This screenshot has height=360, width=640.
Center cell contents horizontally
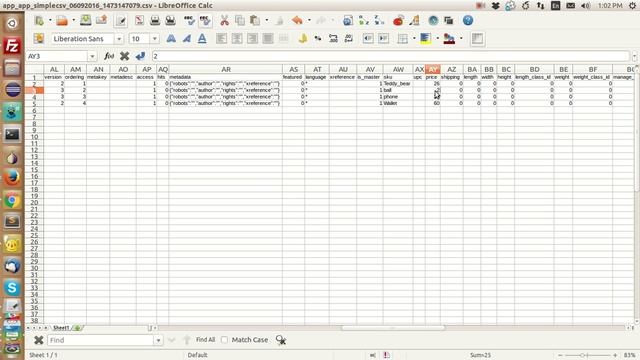237,39
